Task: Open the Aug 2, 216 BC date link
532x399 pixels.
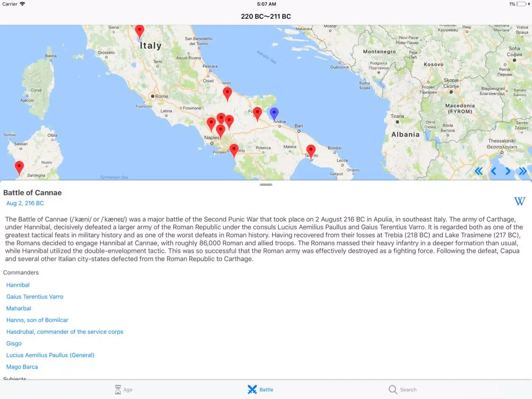Action: [25, 203]
